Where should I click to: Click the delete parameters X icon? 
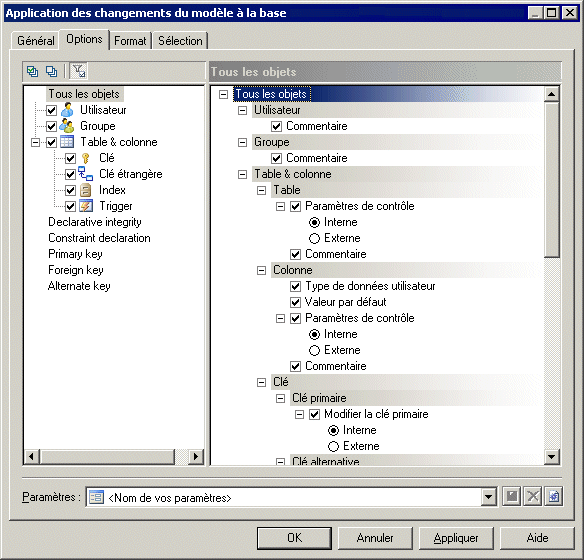533,496
